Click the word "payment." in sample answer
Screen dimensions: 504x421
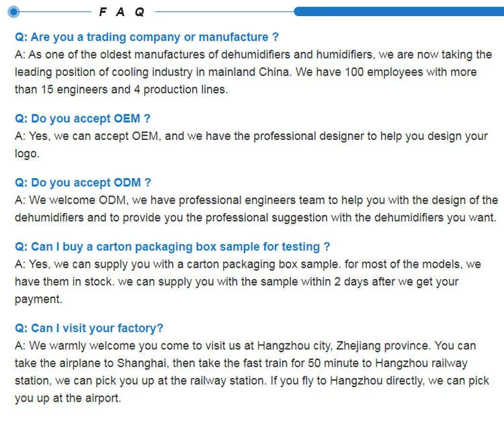click(x=38, y=299)
